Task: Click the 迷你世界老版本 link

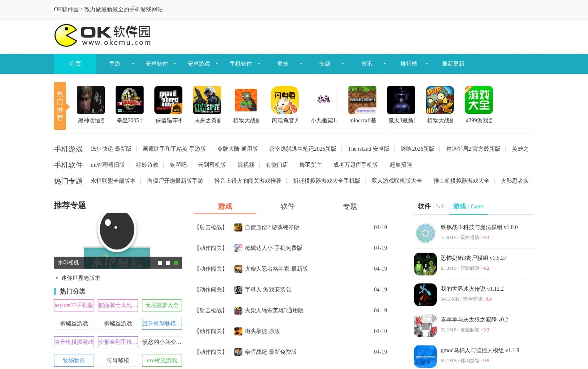Action: tap(81, 278)
